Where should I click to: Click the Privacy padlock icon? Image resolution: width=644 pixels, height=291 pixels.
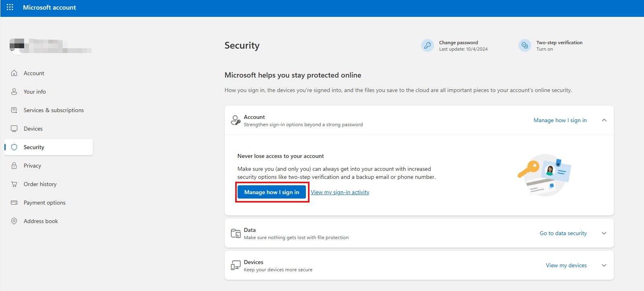pyautogui.click(x=14, y=166)
